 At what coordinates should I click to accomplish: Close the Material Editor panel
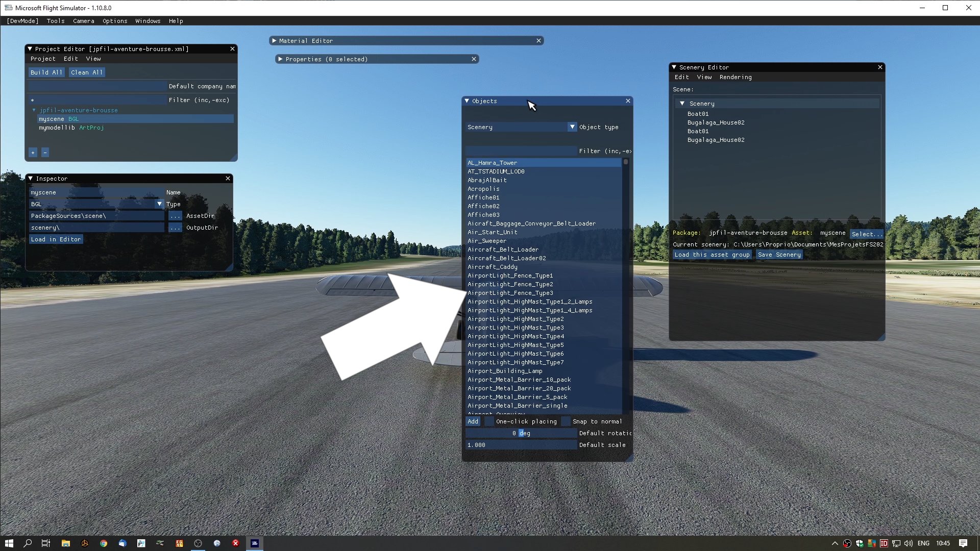pyautogui.click(x=538, y=41)
